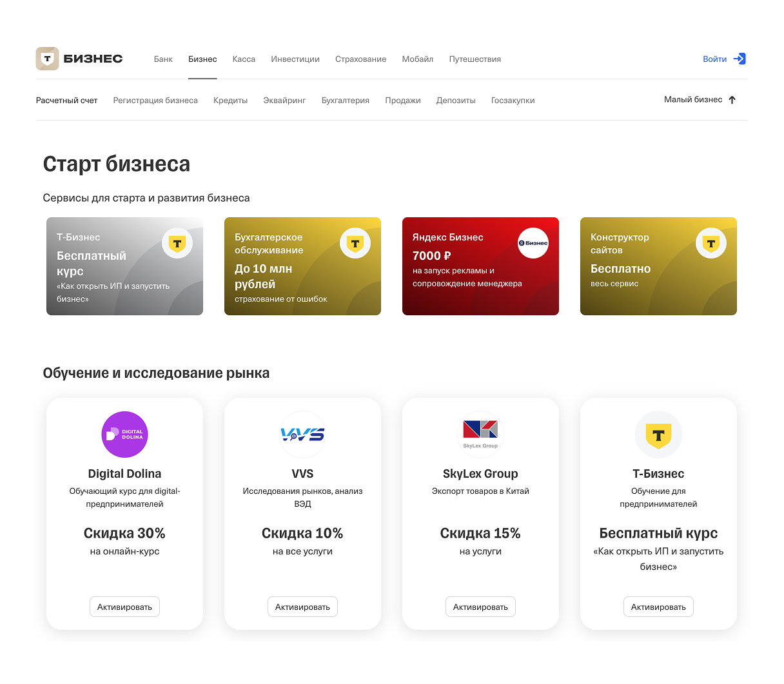The height and width of the screenshot is (684, 784).
Task: Click the SkyLex Group logo
Action: click(480, 433)
